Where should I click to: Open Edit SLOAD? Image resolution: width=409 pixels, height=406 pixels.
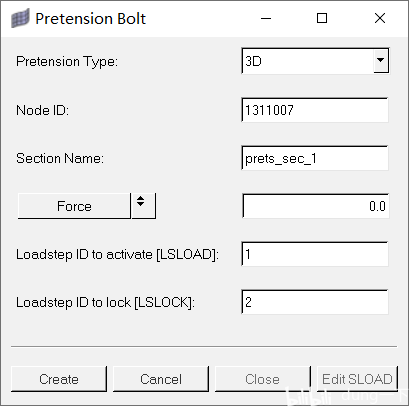(357, 379)
